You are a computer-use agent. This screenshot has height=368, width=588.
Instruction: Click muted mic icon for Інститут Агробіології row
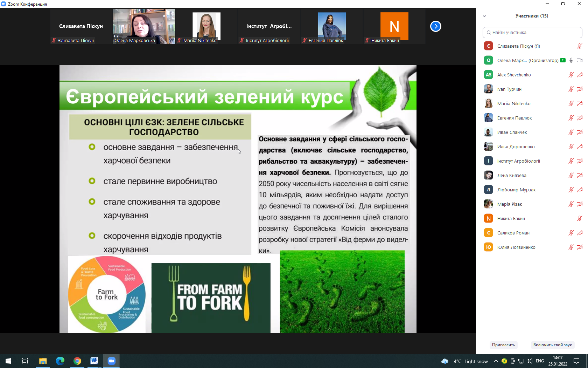(571, 161)
